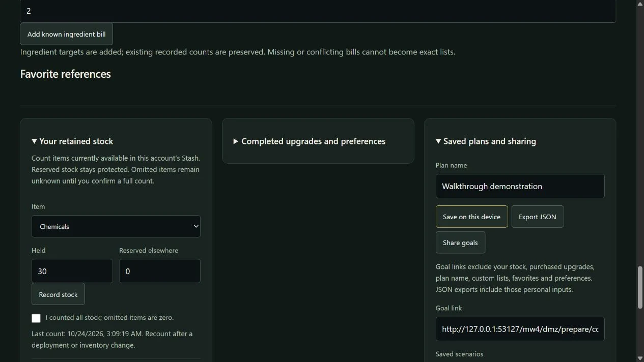The image size is (644, 362).
Task: Click the 'Goal links exclude your stock' description
Action: (x=515, y=278)
